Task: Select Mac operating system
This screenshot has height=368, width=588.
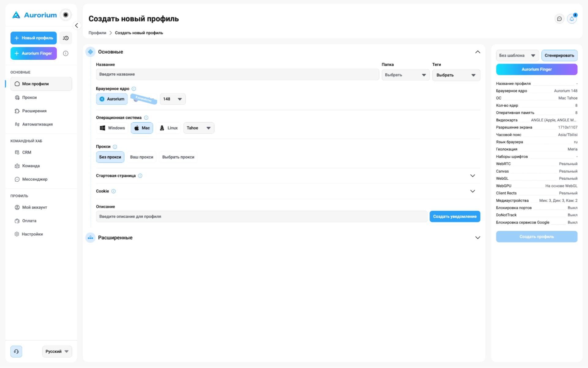Action: 142,128
